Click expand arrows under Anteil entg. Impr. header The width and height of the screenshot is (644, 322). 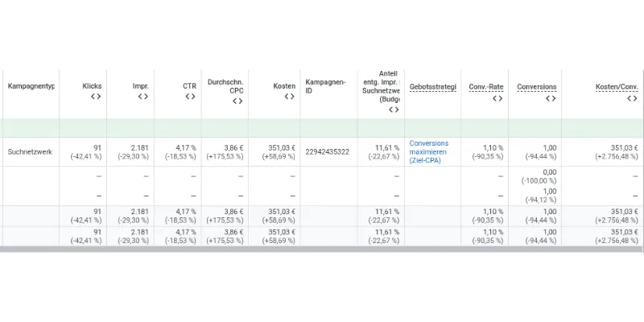(394, 109)
